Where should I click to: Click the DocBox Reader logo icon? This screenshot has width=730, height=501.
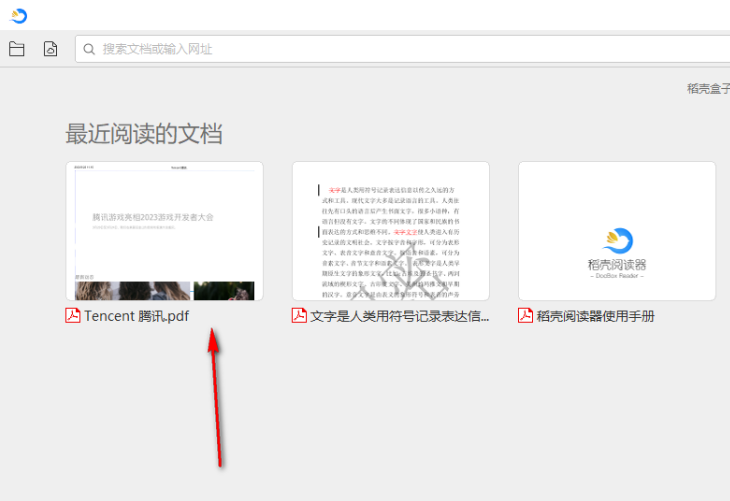point(19,16)
